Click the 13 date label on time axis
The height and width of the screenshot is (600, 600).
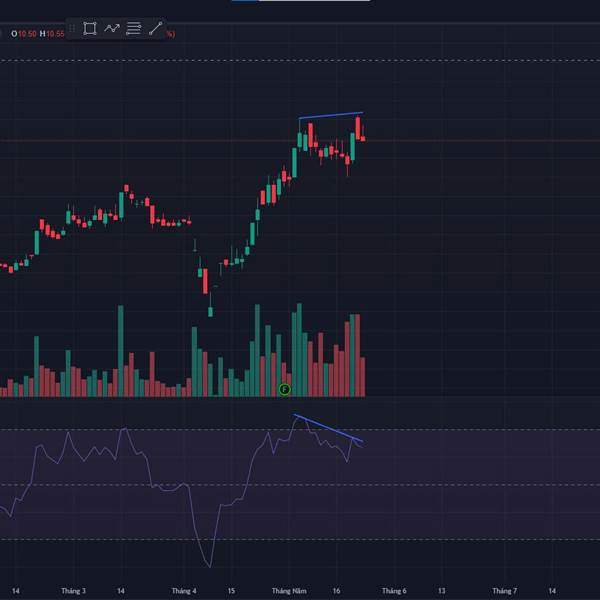coord(442,591)
